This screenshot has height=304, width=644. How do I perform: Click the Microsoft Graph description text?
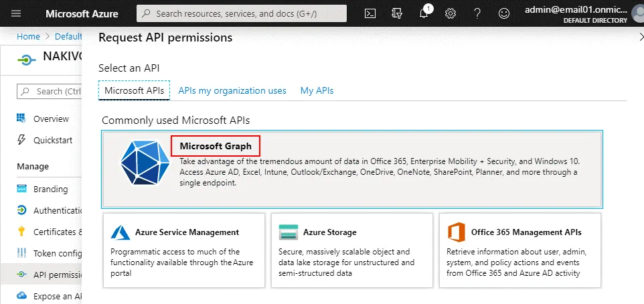[x=380, y=172]
